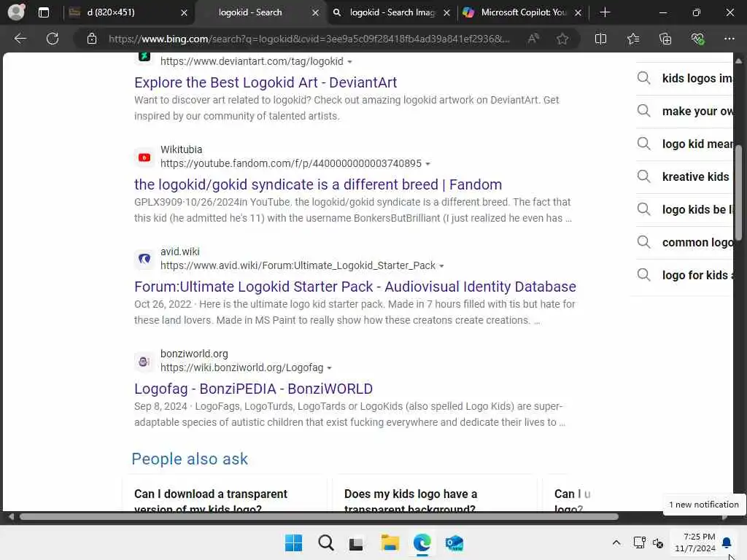Toggle split screen view
The width and height of the screenshot is (747, 560).
click(601, 39)
